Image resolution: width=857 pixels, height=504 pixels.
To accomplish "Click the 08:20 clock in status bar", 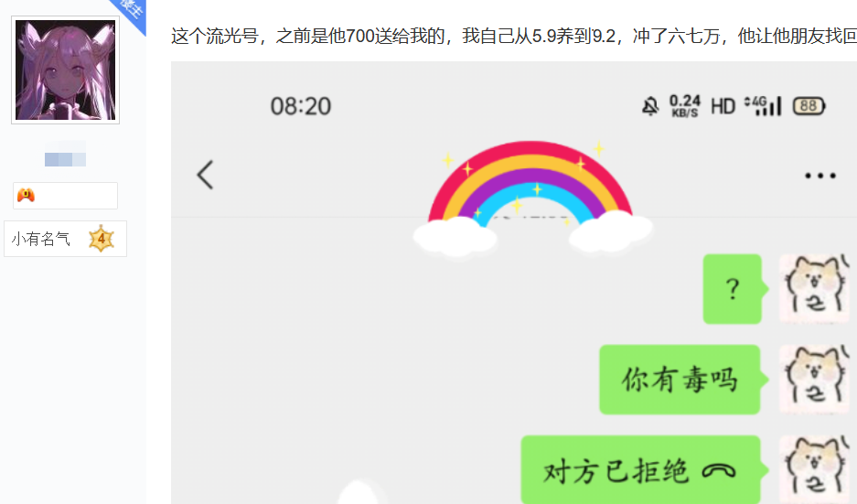I will point(301,106).
